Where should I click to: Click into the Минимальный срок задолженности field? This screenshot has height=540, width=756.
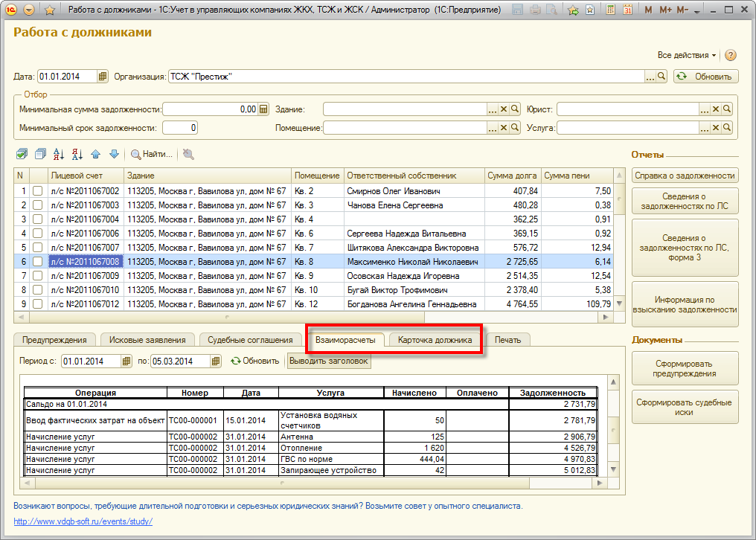[x=180, y=128]
